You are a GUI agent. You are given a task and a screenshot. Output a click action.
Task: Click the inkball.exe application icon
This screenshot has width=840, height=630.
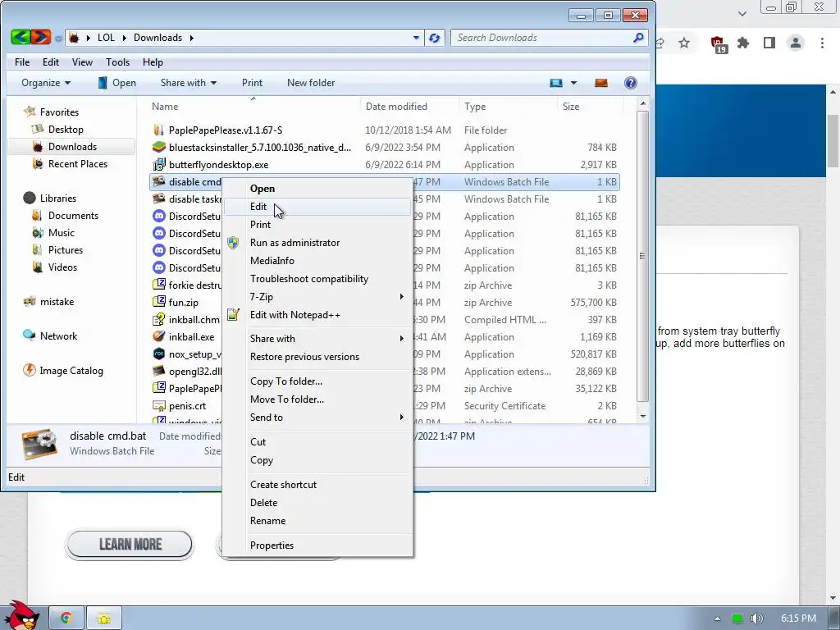pyautogui.click(x=159, y=337)
